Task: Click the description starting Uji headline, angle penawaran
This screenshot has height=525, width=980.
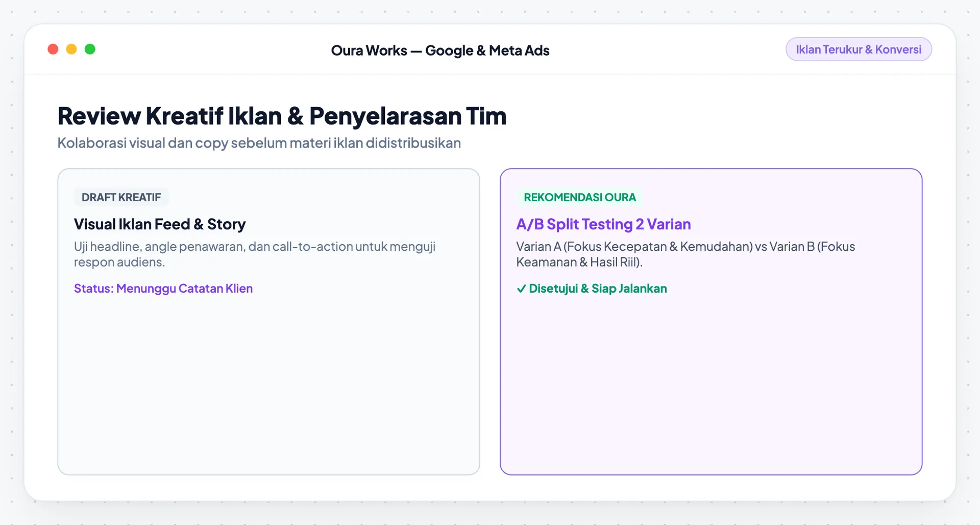Action: (x=255, y=254)
